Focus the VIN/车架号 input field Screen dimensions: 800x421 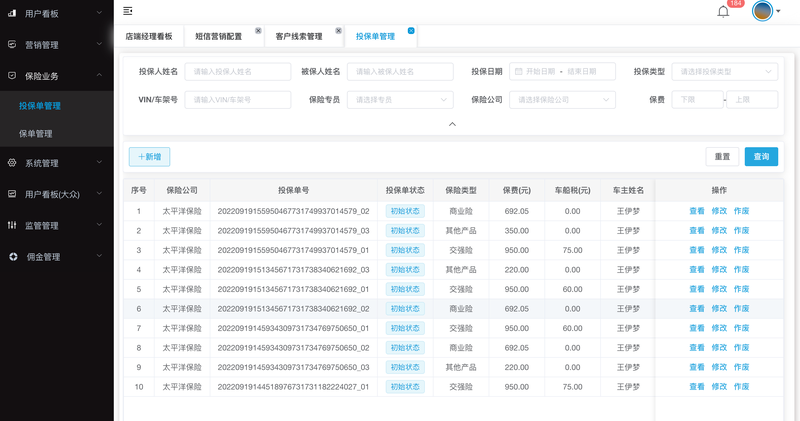(x=238, y=100)
